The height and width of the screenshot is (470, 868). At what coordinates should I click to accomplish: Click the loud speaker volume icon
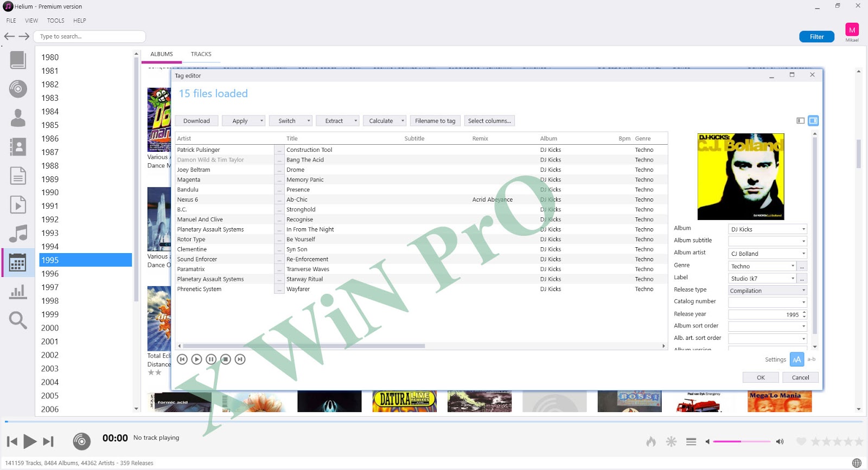[780, 441]
